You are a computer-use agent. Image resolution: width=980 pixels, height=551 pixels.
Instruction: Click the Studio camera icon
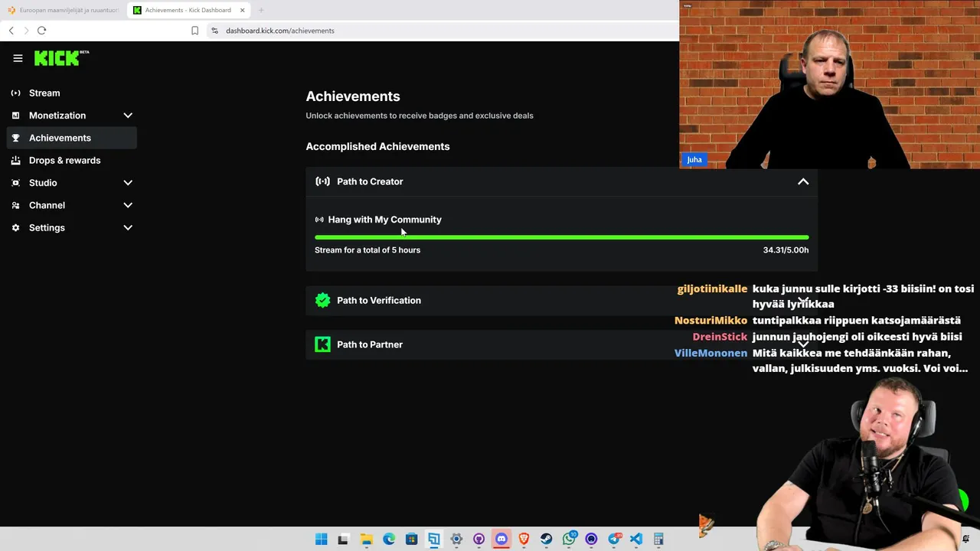click(x=15, y=183)
